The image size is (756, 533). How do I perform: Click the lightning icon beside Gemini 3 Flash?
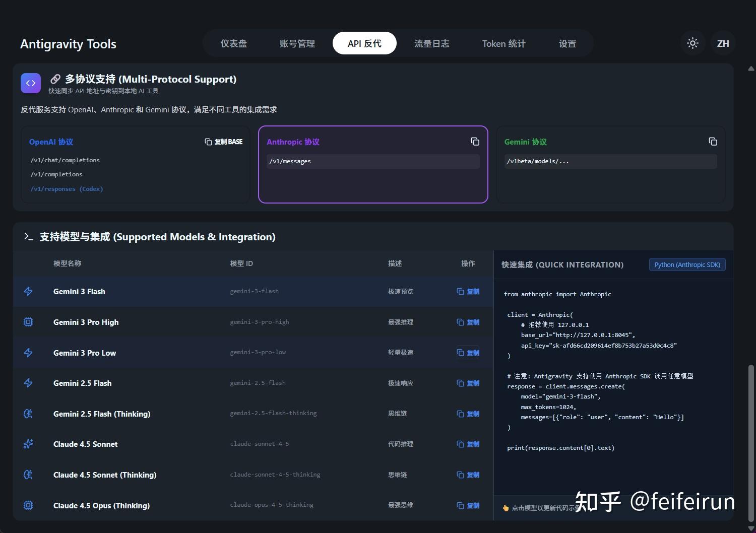click(x=28, y=291)
